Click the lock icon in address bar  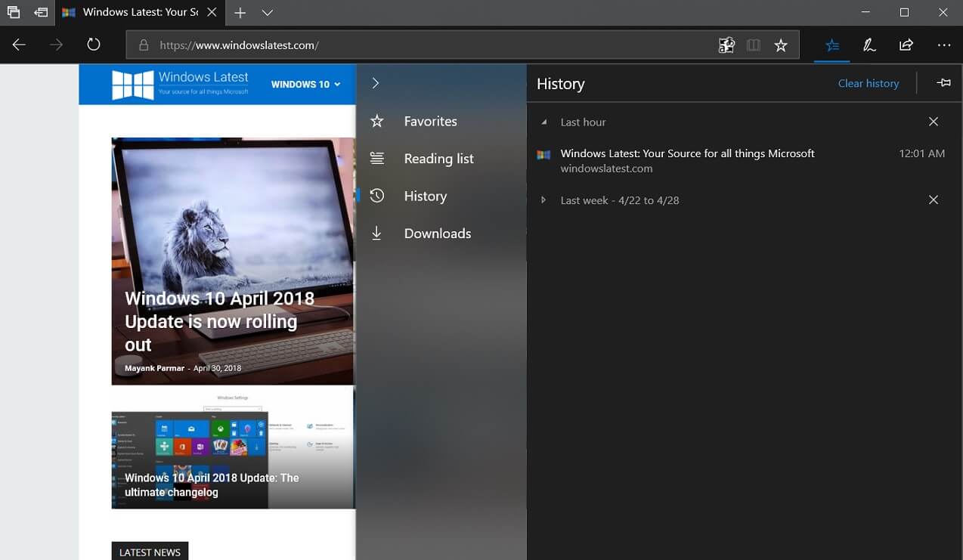(x=144, y=45)
